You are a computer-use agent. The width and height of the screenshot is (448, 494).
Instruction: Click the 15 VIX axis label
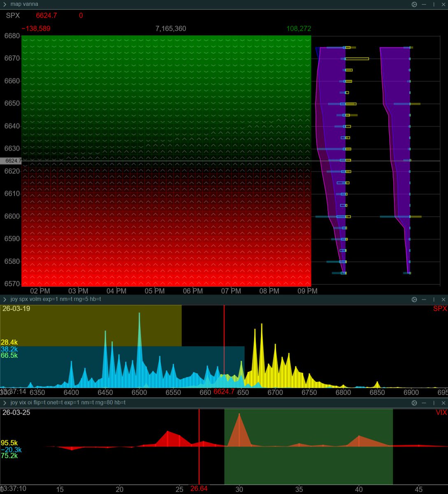click(60, 489)
